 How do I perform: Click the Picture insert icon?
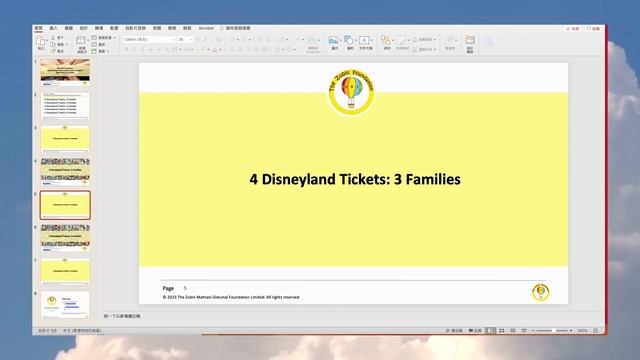334,41
